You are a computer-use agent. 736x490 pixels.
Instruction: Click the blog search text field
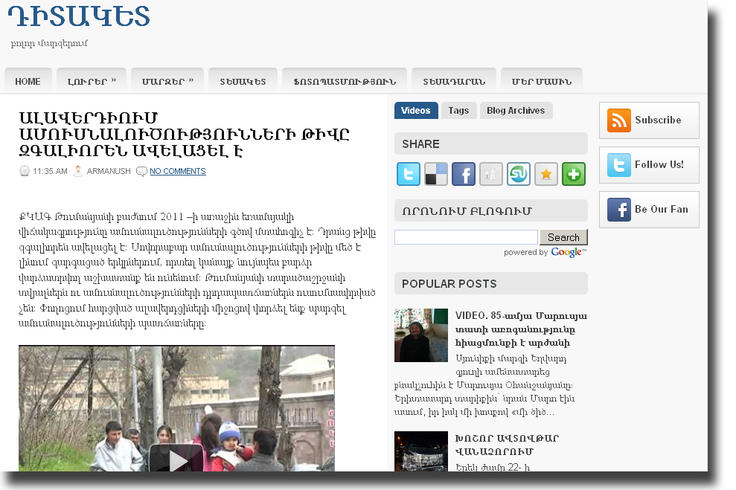click(466, 238)
